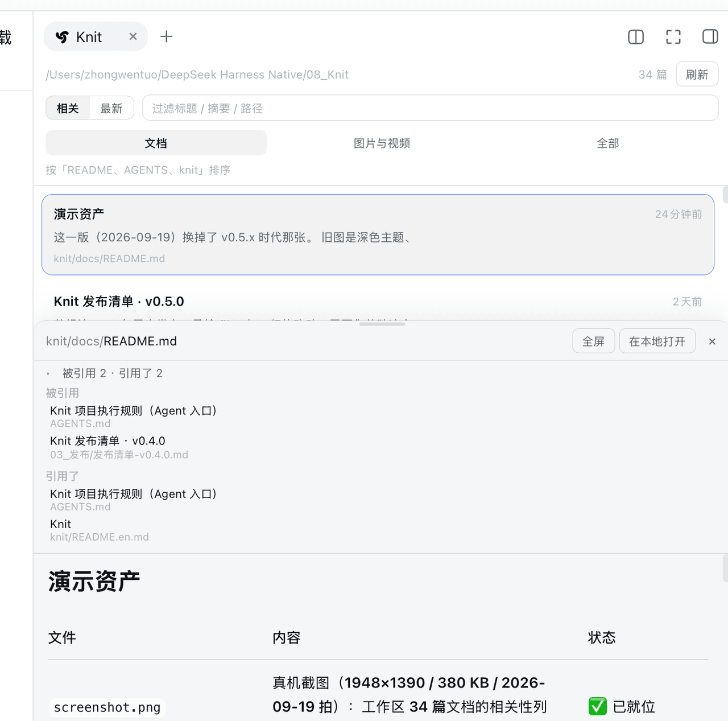The height and width of the screenshot is (721, 728).
Task: Close the README.md preview panel
Action: 712,341
